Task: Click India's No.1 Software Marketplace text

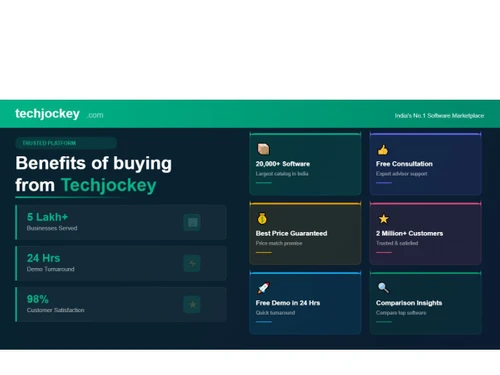Action: coord(439,116)
